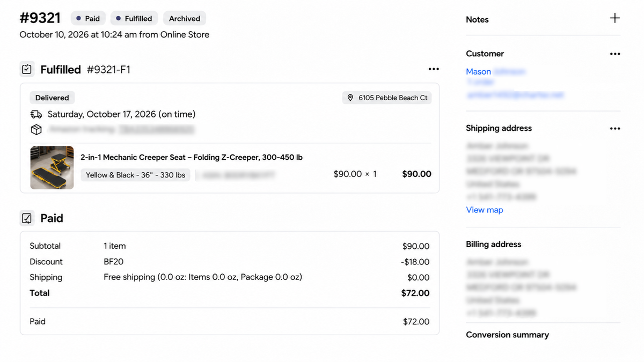Viewport: 644px width, 362px height.
Task: Click the Billing address heading
Action: tap(493, 244)
